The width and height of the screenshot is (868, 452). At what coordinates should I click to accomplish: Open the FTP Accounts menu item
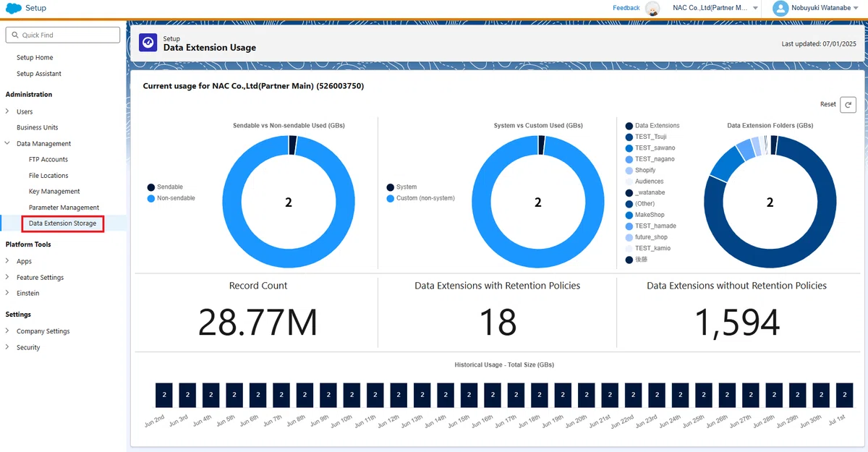click(x=48, y=159)
